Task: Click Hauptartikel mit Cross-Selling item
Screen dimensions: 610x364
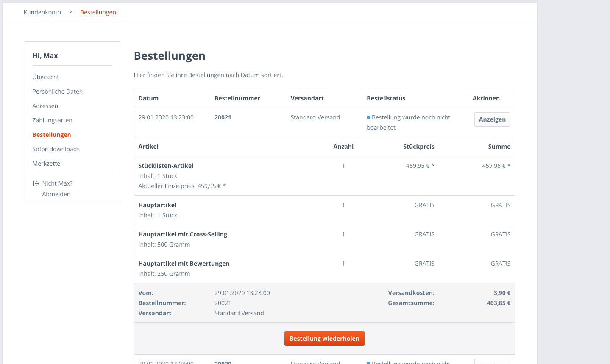Action: point(183,234)
